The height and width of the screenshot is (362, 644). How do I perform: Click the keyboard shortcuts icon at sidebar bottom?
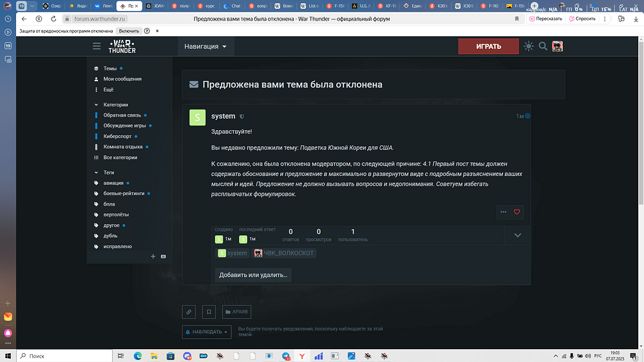tap(164, 256)
